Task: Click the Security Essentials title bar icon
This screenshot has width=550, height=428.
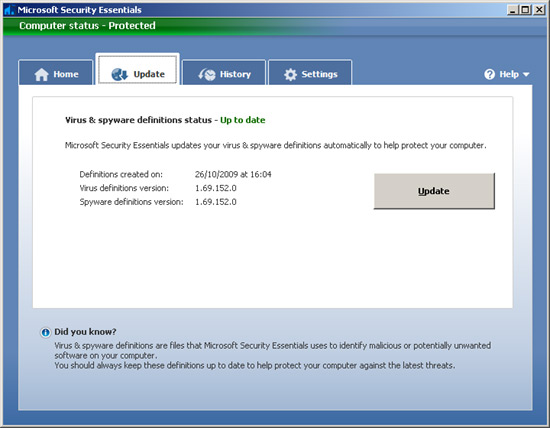Action: tap(9, 10)
